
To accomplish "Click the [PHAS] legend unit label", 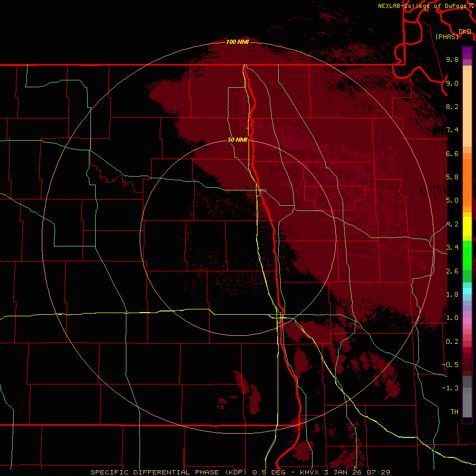I will pyautogui.click(x=447, y=36).
